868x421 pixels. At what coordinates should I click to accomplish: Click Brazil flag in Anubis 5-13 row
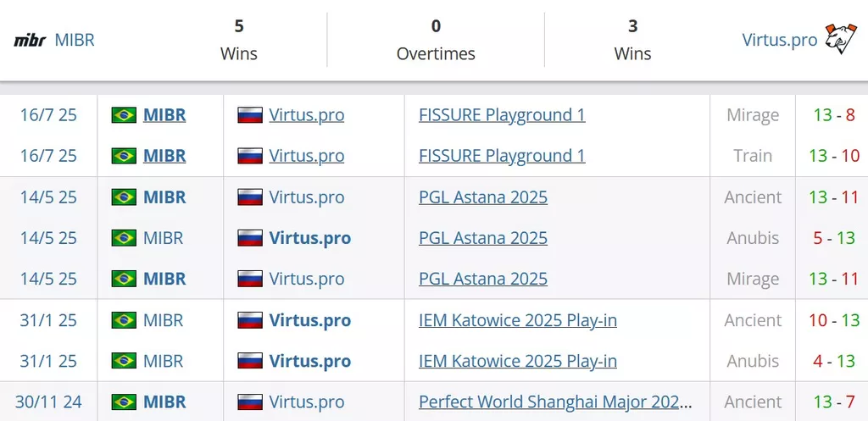pyautogui.click(x=124, y=238)
